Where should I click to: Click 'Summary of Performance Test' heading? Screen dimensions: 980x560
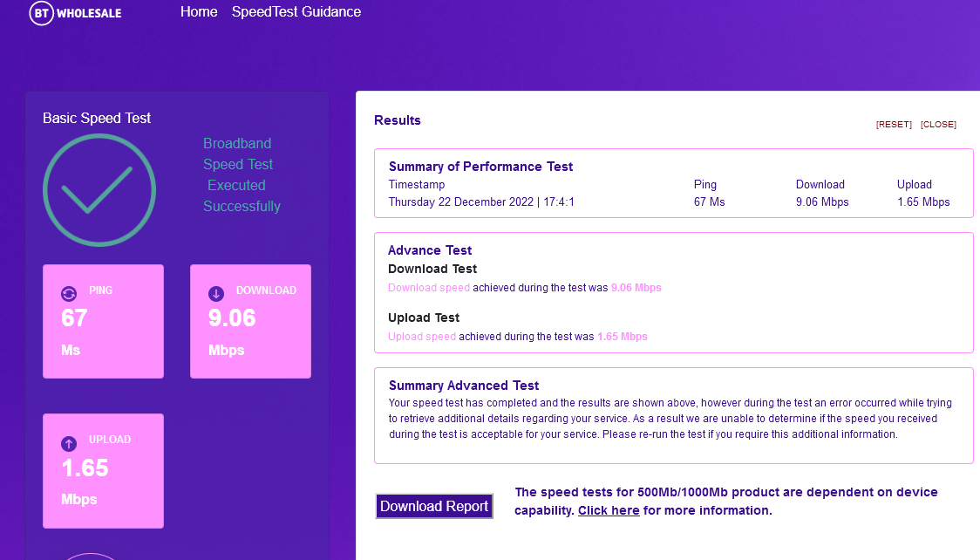pos(480,167)
